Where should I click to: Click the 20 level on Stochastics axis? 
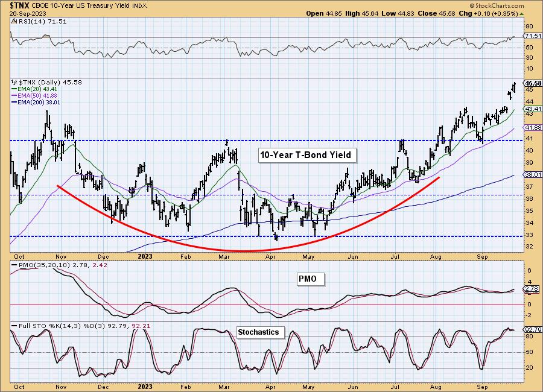tap(530, 367)
